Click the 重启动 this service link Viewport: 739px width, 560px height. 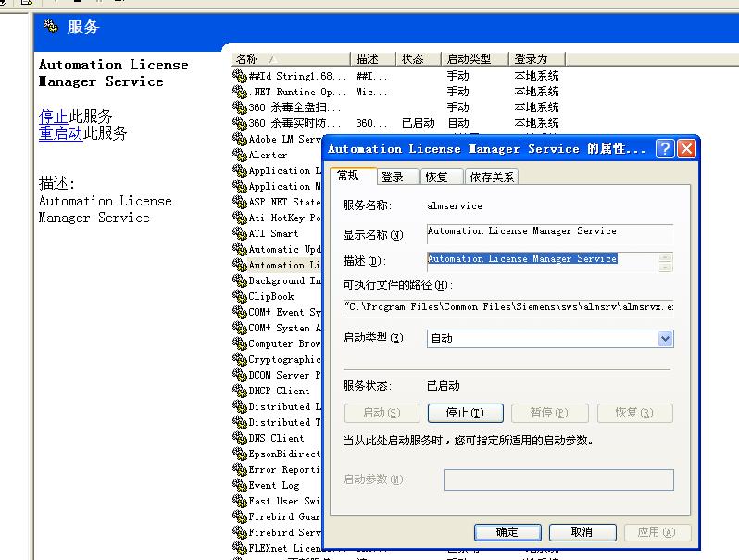pos(61,132)
